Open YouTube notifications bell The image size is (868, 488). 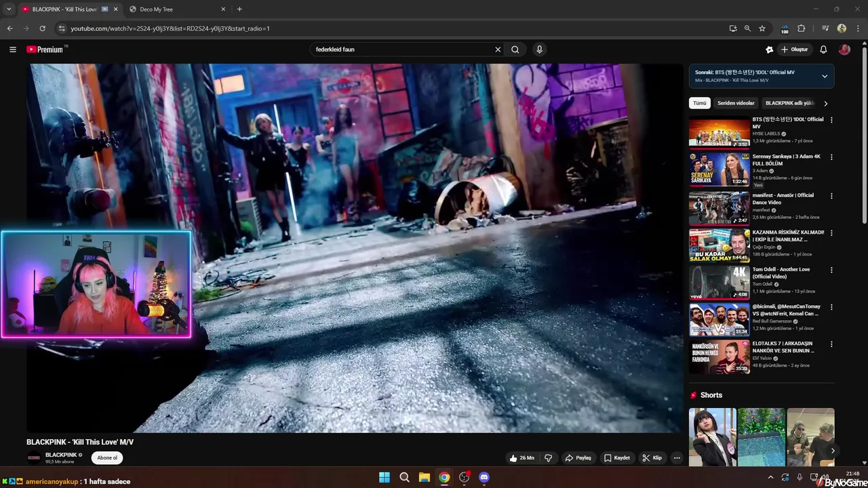(x=823, y=49)
